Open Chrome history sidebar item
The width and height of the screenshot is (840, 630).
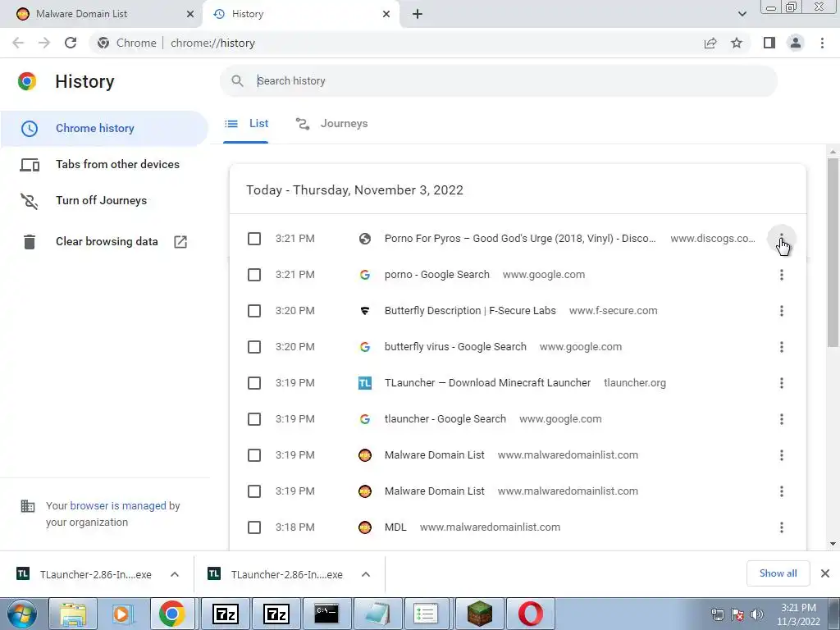104,129
